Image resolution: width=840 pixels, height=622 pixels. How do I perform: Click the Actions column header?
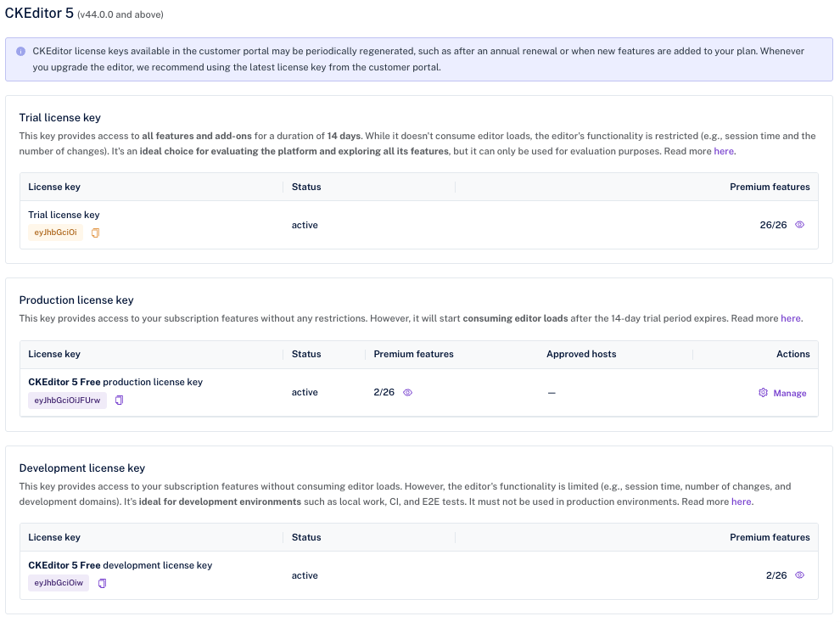pos(792,354)
